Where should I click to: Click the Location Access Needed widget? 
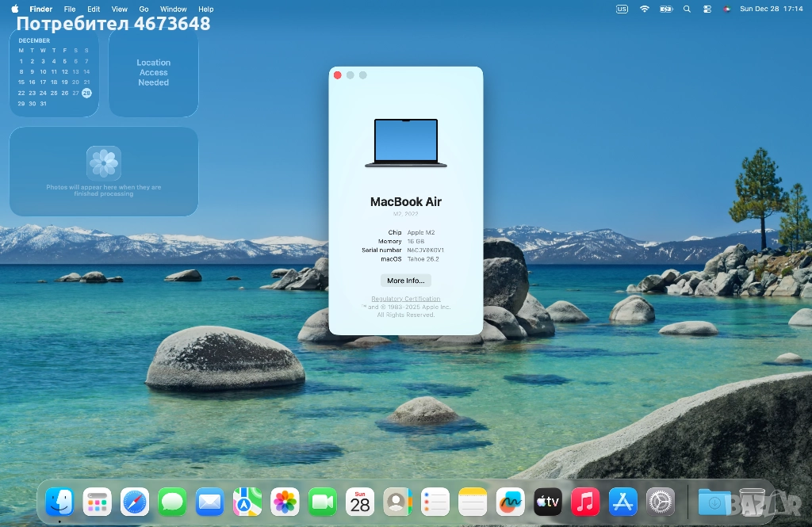(x=153, y=72)
